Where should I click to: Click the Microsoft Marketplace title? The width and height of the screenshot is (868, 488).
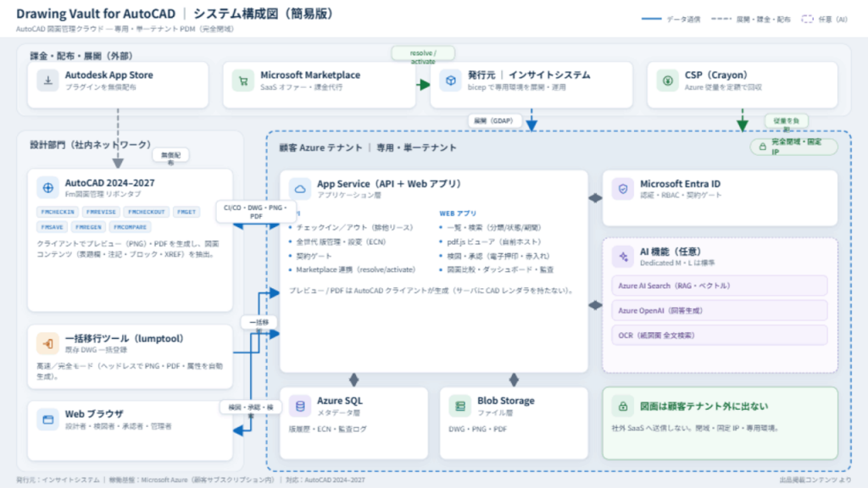click(x=310, y=75)
